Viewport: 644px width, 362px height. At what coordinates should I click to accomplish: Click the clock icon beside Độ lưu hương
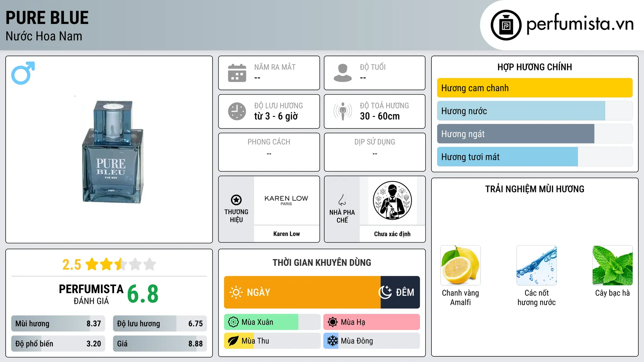pos(237,111)
